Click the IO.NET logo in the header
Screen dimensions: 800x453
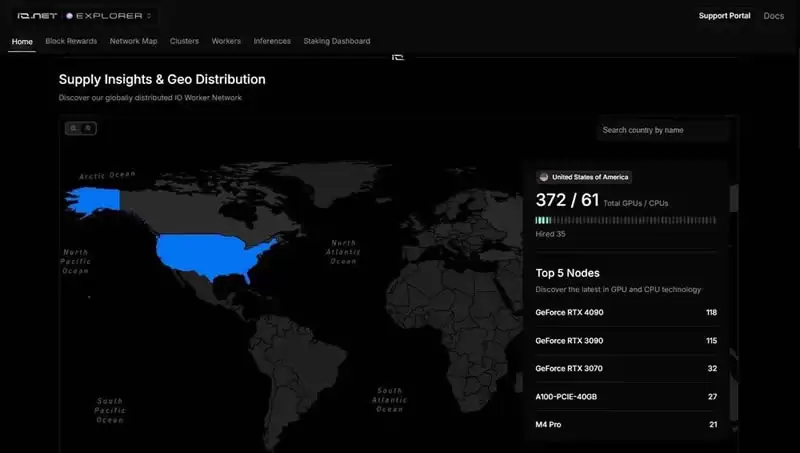[x=37, y=16]
